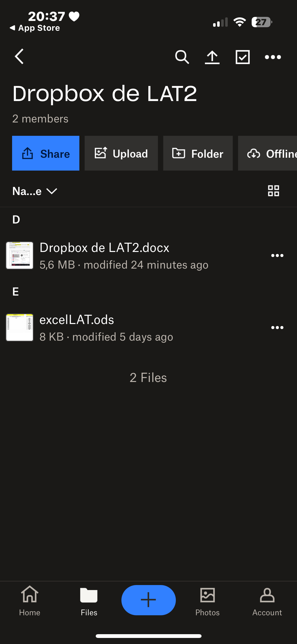This screenshot has height=644, width=297.
Task: Tap the upload arrow icon in header
Action: (x=212, y=57)
